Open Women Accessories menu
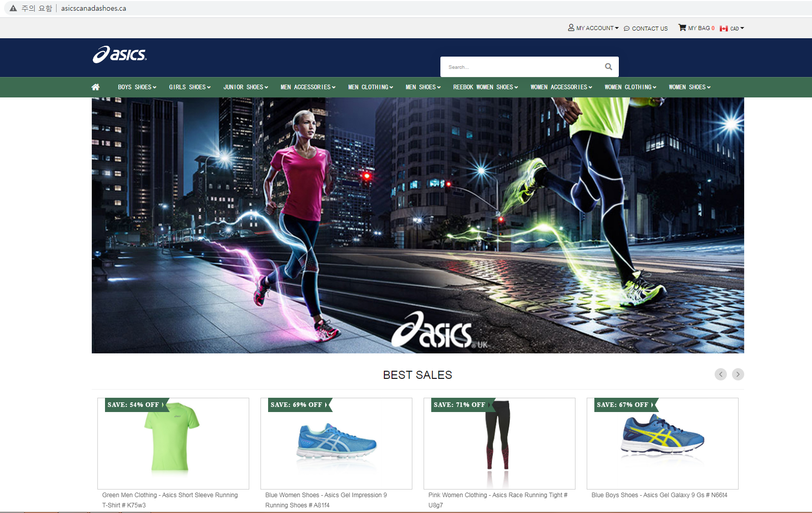This screenshot has height=513, width=812. tap(561, 87)
